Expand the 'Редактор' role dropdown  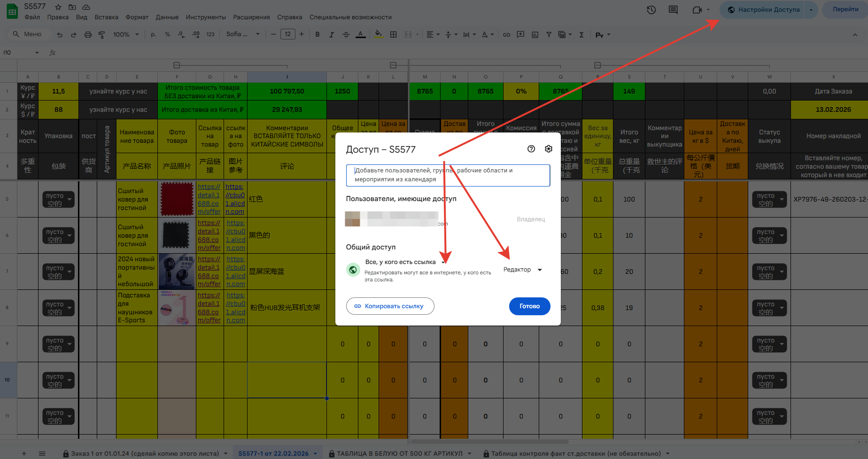[522, 270]
